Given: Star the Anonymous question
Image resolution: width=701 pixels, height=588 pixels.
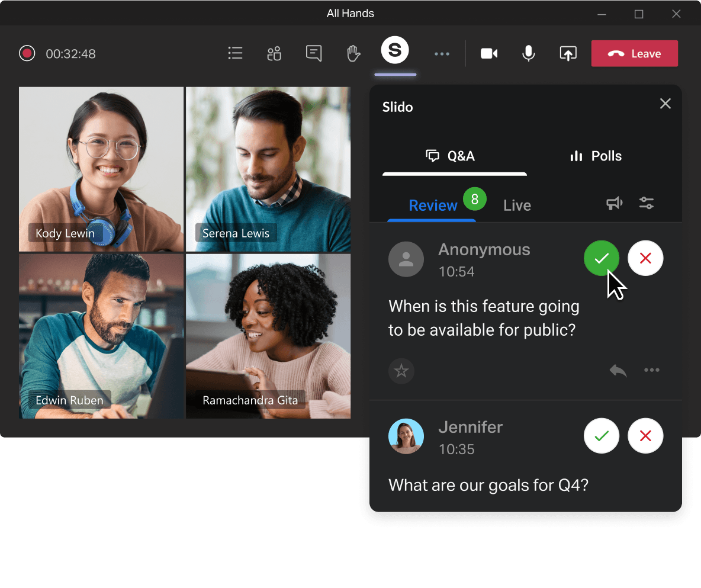Looking at the screenshot, I should (401, 371).
